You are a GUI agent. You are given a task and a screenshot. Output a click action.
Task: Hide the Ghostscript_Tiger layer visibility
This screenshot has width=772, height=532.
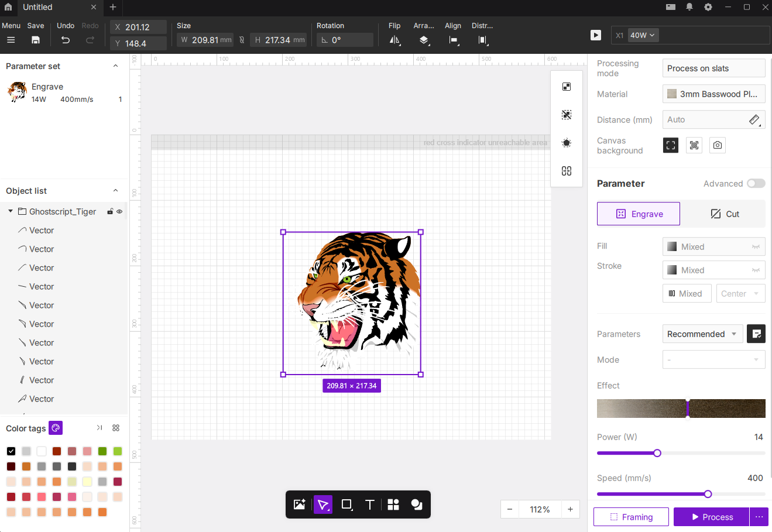119,212
